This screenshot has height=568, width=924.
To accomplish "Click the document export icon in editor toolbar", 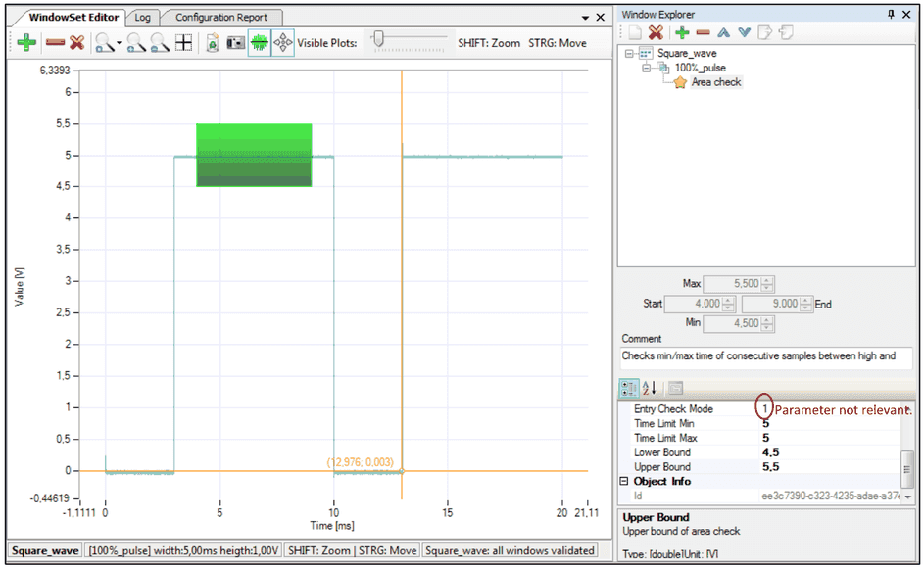I will coord(213,42).
